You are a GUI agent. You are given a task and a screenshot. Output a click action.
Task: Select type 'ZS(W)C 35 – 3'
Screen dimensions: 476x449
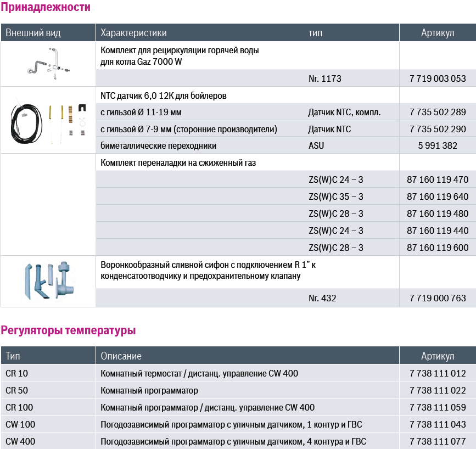tap(336, 197)
